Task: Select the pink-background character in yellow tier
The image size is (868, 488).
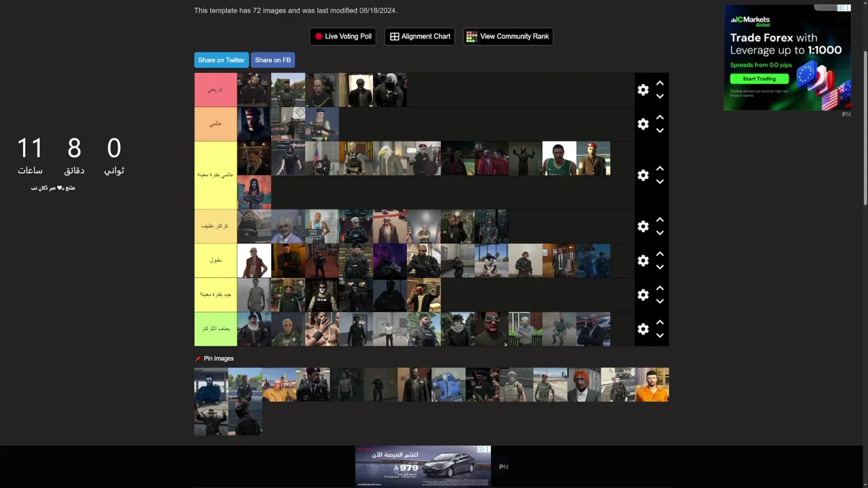Action: pyautogui.click(x=254, y=192)
